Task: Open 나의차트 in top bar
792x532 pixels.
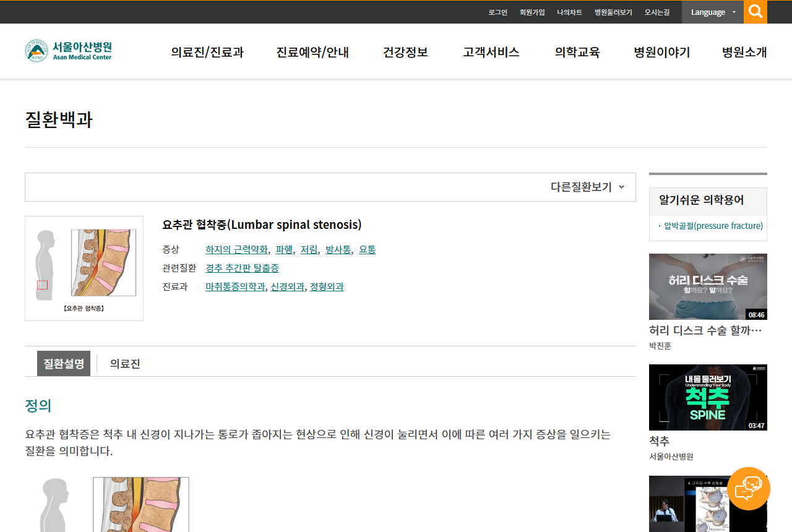Action: [569, 12]
